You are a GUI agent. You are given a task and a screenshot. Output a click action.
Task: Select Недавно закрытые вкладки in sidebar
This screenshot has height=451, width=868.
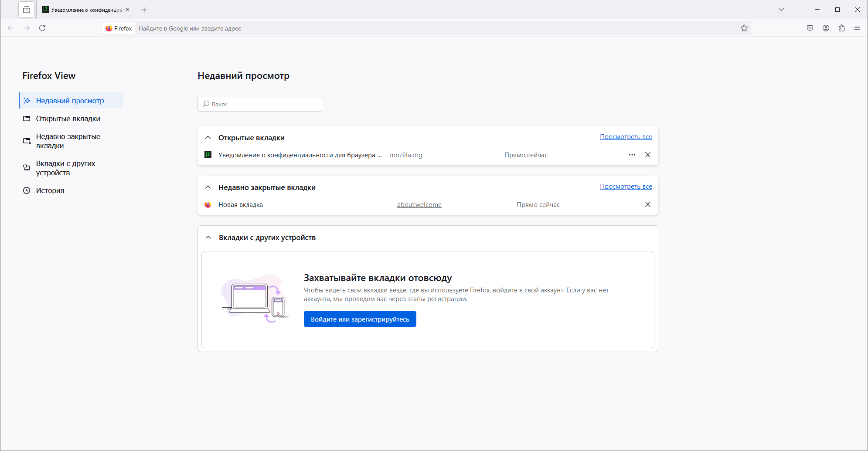(x=71, y=141)
